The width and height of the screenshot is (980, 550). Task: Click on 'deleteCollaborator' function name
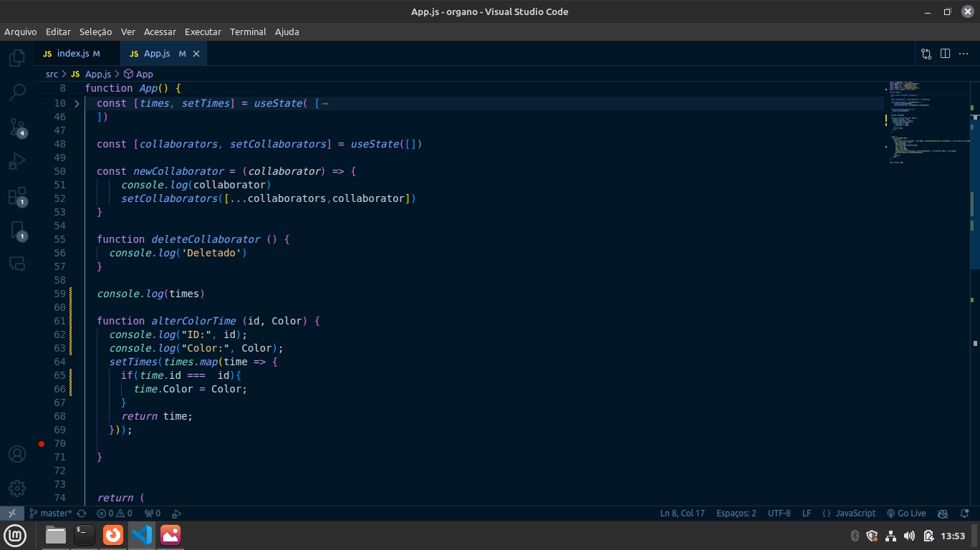[x=206, y=239]
